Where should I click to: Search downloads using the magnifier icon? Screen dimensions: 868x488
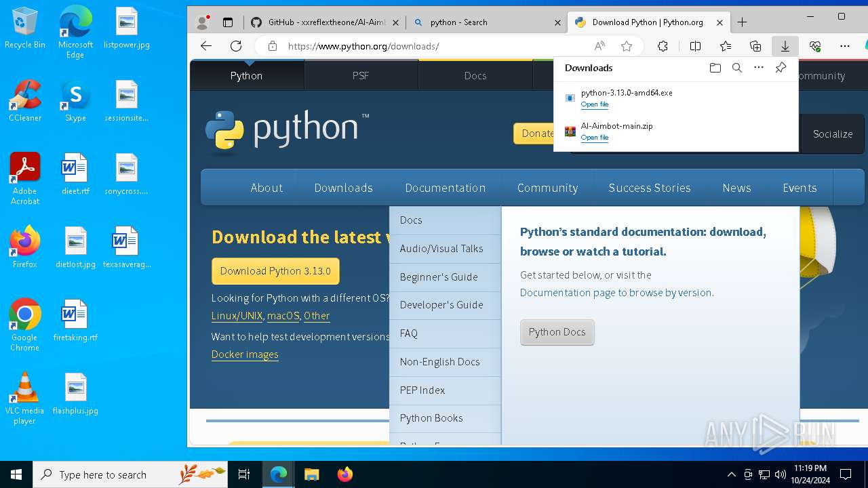[737, 68]
